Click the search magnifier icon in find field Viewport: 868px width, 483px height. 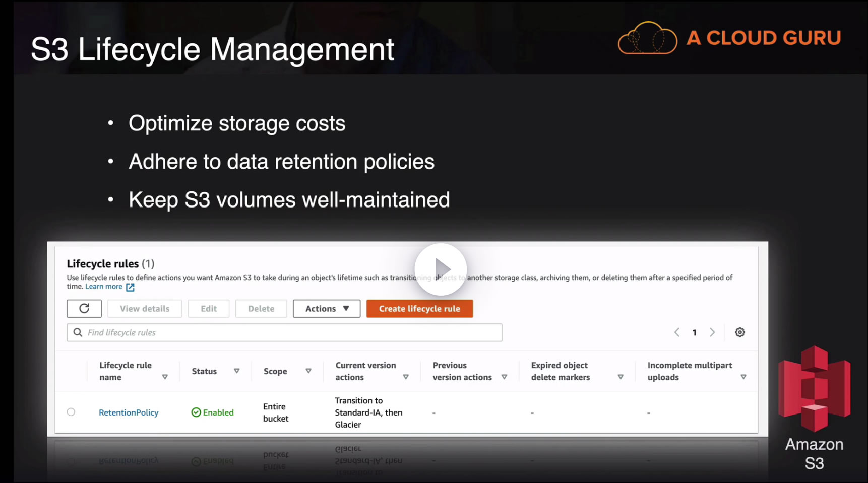78,332
